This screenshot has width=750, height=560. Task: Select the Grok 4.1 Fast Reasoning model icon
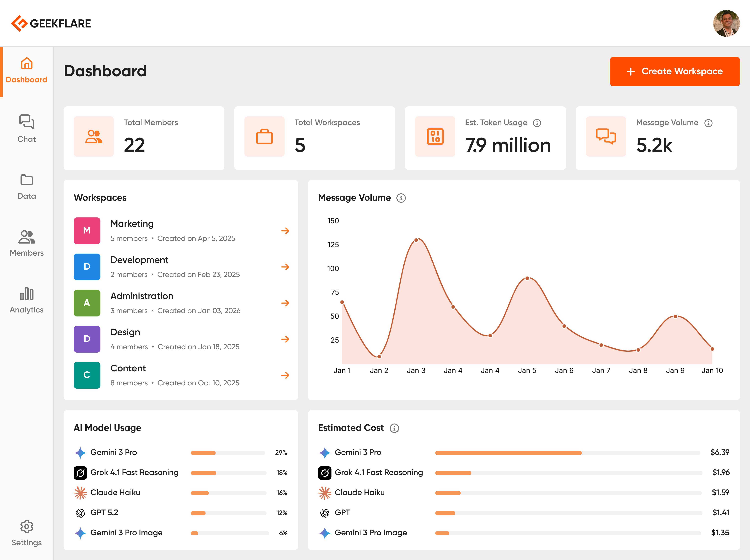click(x=80, y=472)
